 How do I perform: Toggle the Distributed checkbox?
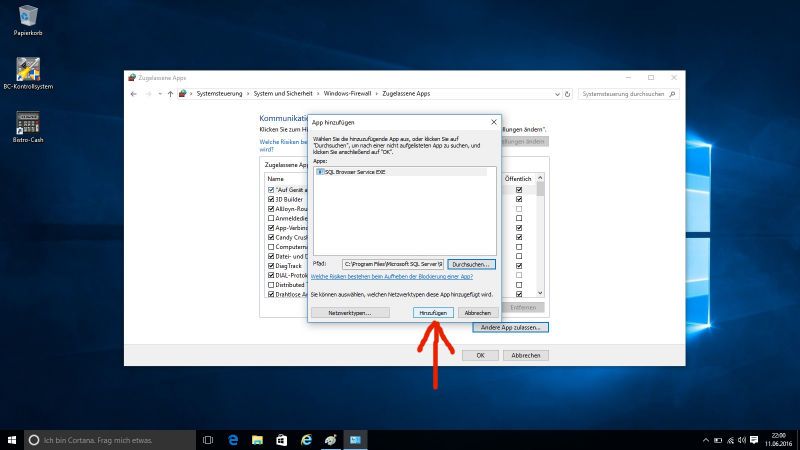271,285
